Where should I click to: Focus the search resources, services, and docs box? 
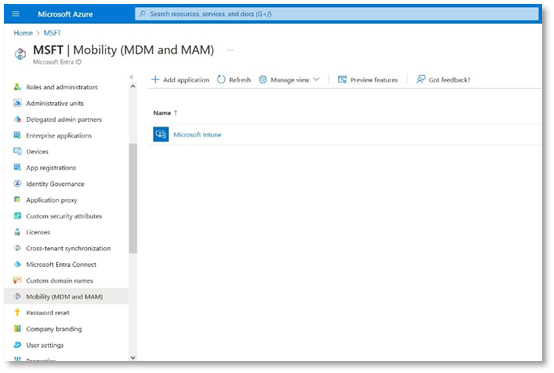click(337, 14)
